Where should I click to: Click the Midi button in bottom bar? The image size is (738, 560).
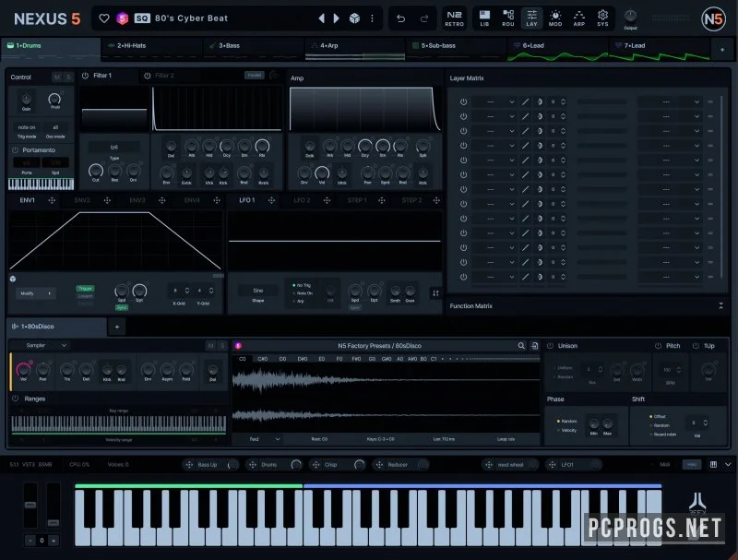[x=692, y=464]
